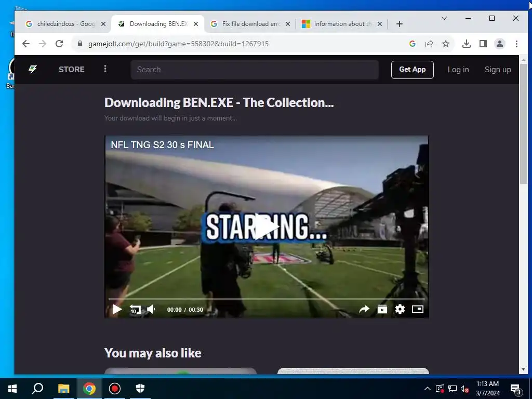Viewport: 532px width, 399px height.
Task: Mute the video volume speaker
Action: [x=151, y=310]
